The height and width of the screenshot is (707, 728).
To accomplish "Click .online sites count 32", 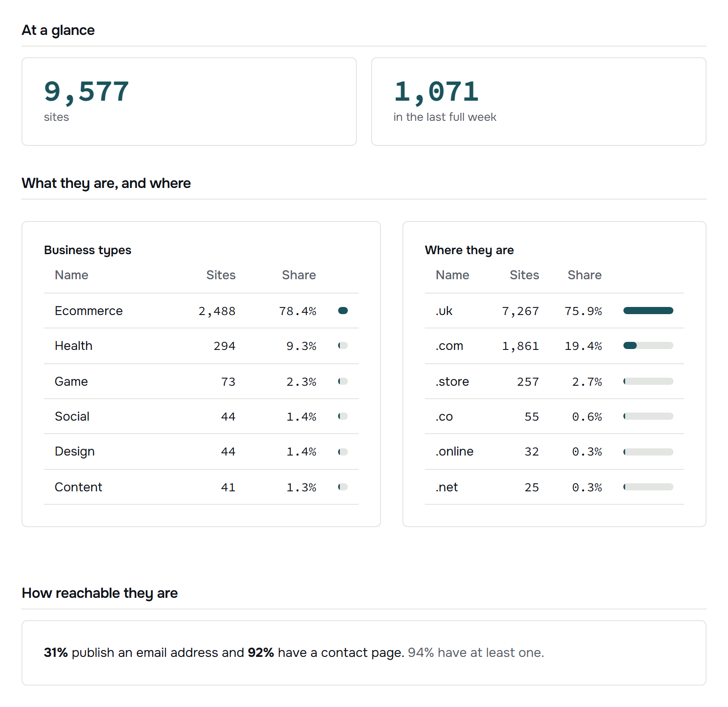I will point(532,451).
